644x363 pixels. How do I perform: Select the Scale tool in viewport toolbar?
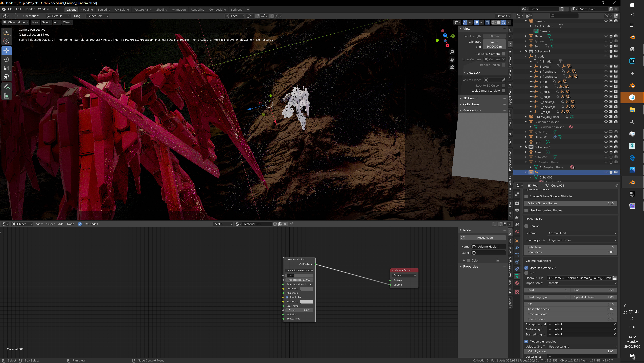pyautogui.click(x=7, y=68)
